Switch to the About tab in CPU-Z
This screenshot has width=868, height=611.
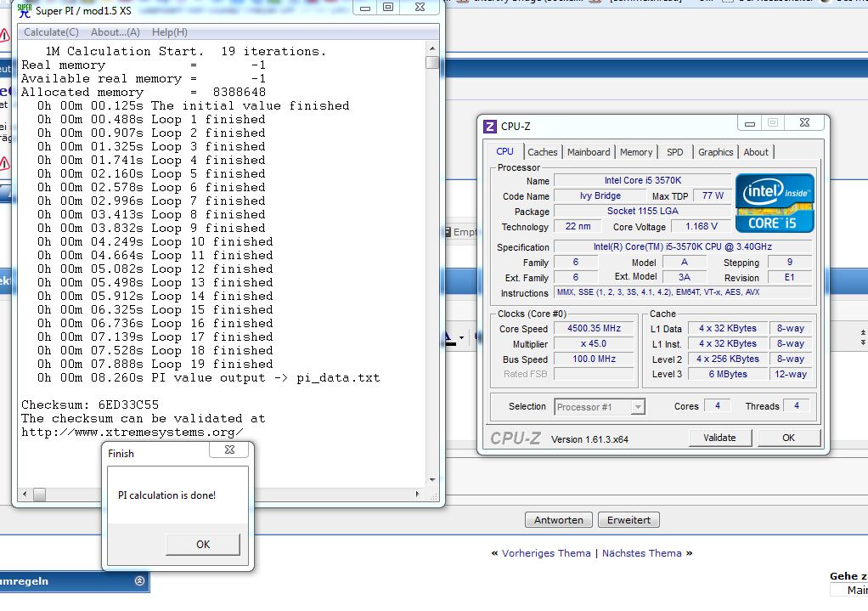(x=756, y=152)
